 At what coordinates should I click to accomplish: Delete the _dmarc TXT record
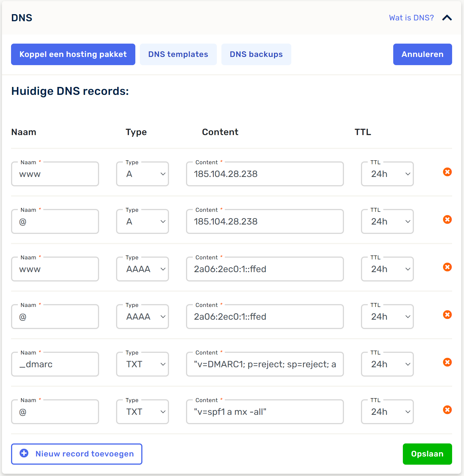click(x=447, y=362)
